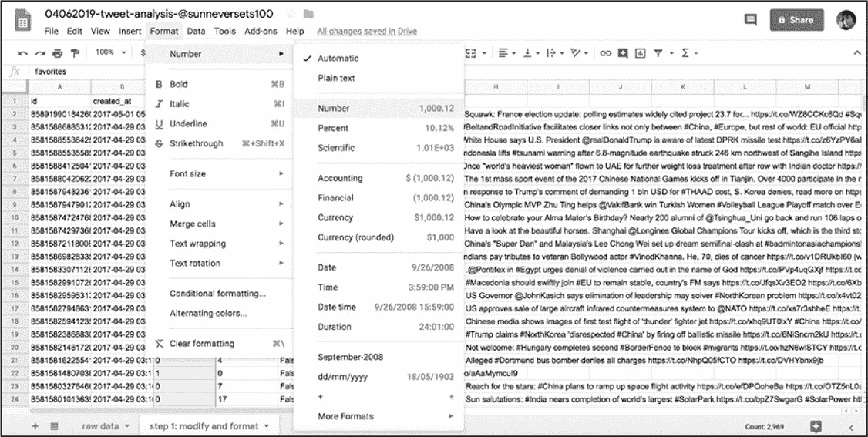Switch to the raw data sheet tab

coord(100,425)
